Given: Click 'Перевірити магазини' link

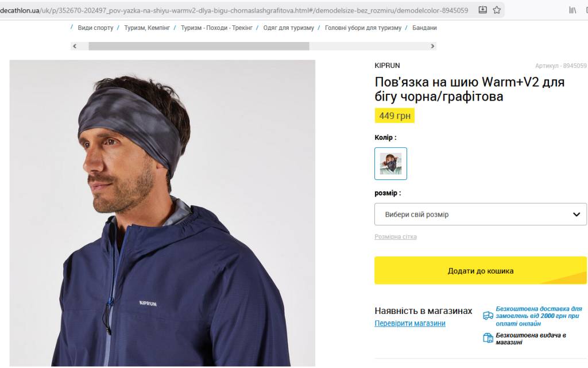Looking at the screenshot, I should click(409, 323).
